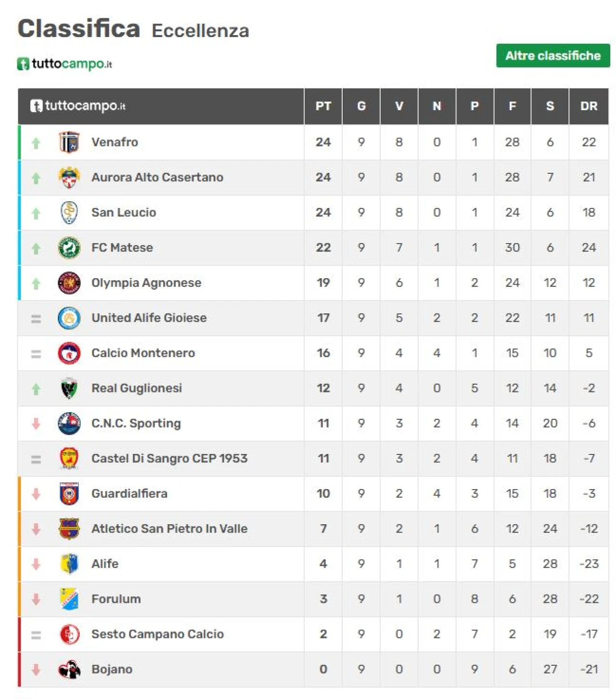This screenshot has width=616, height=699.
Task: Open the C.N.C. Sporting team page
Action: coord(136,424)
